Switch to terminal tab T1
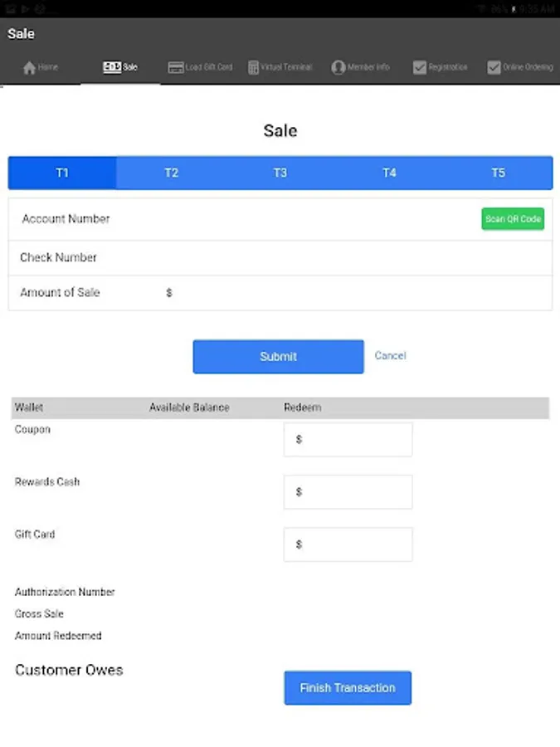The width and height of the screenshot is (560, 747). coord(62,173)
